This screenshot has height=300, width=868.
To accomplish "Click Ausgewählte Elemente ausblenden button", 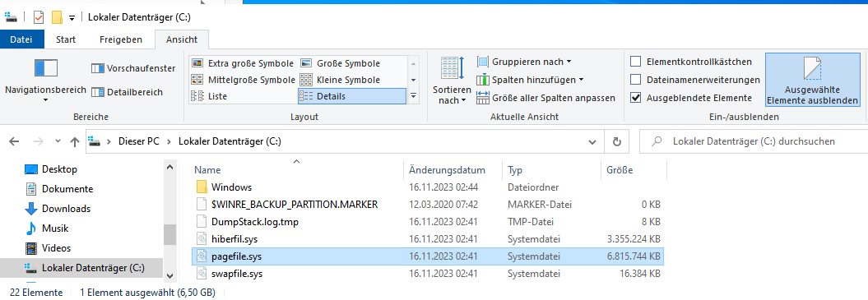I will coord(813,80).
